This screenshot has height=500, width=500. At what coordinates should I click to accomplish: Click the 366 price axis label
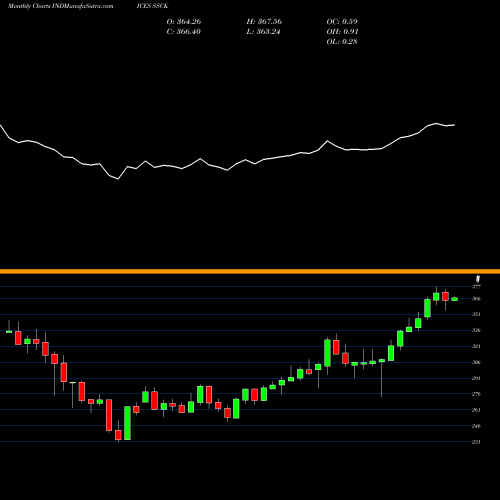[x=476, y=299]
